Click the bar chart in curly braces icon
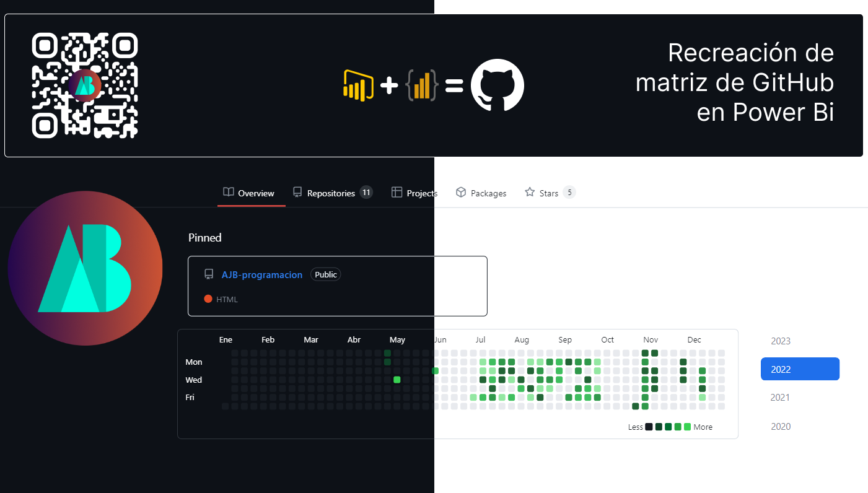 tap(422, 85)
